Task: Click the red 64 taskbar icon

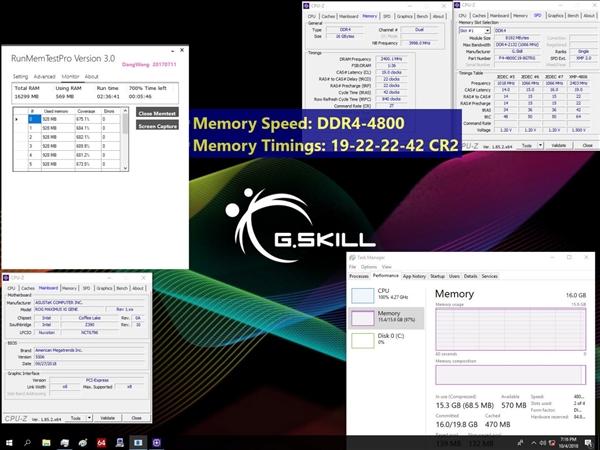Action: [102, 441]
